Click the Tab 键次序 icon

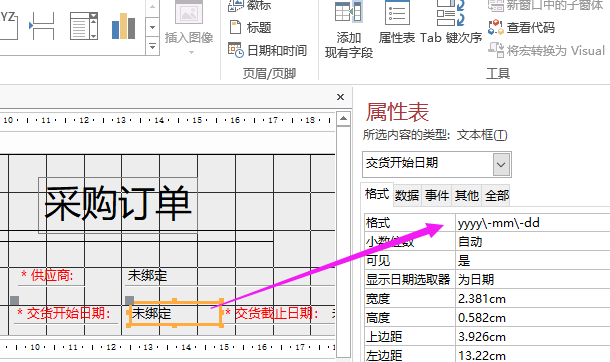tap(450, 13)
